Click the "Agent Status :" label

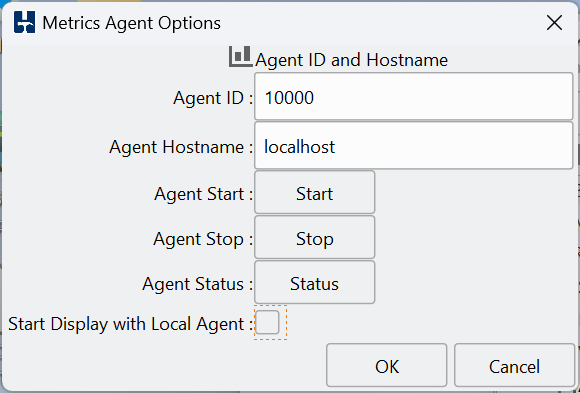[198, 285]
